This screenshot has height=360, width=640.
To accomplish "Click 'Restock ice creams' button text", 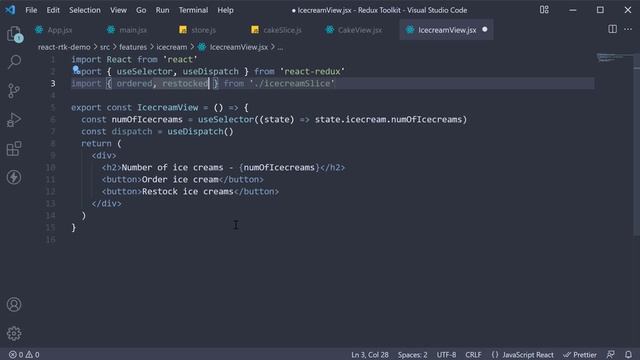I will [188, 191].
